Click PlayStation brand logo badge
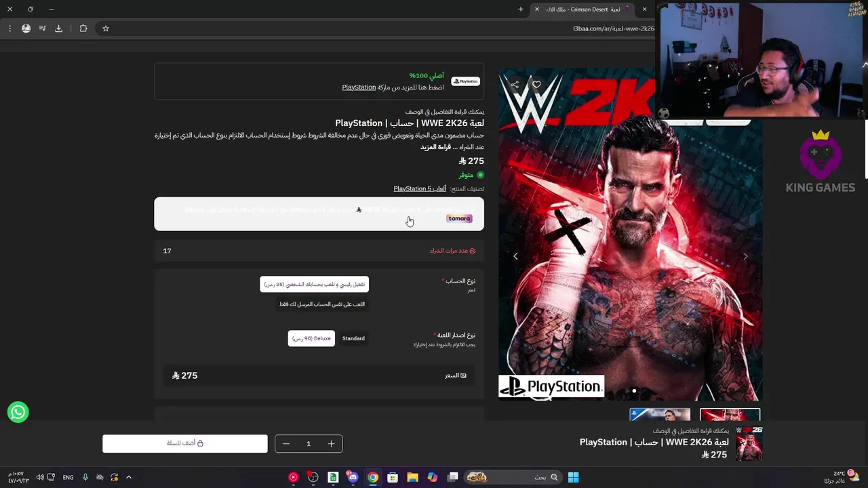Screen dimensions: 868x488 click(x=466, y=81)
